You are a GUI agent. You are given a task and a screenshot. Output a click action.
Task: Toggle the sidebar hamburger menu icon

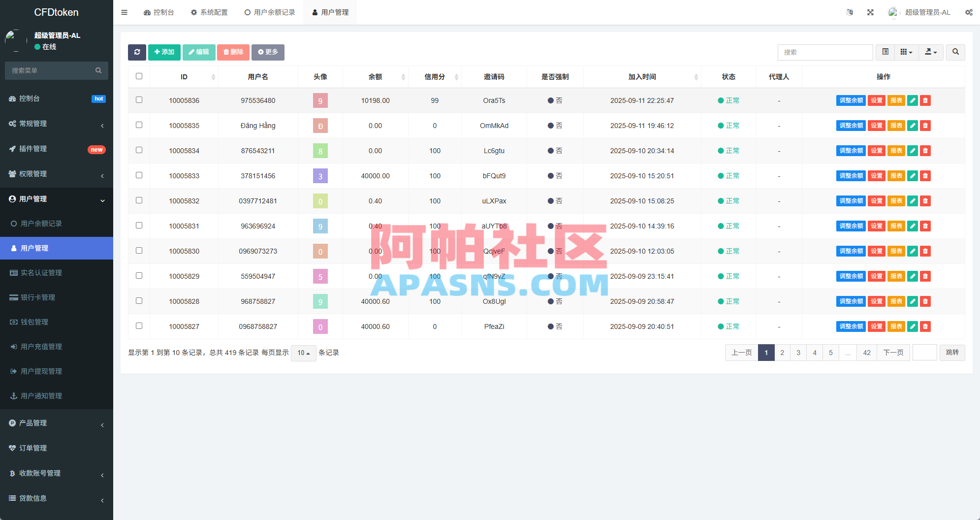pos(124,12)
